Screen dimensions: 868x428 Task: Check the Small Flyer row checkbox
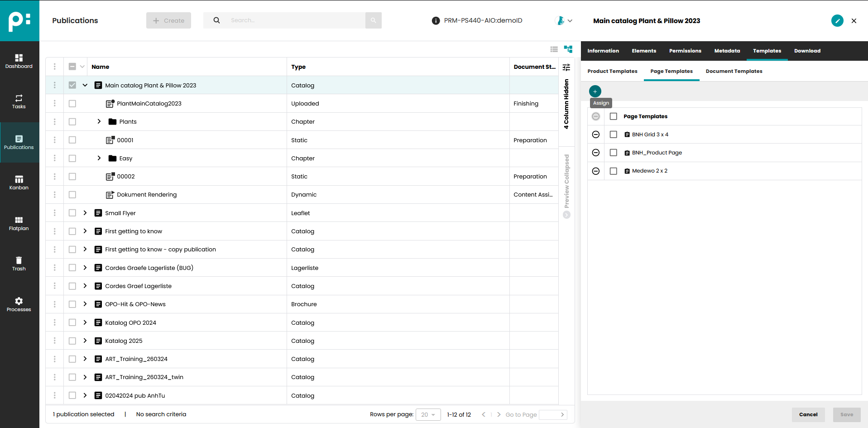pos(72,212)
